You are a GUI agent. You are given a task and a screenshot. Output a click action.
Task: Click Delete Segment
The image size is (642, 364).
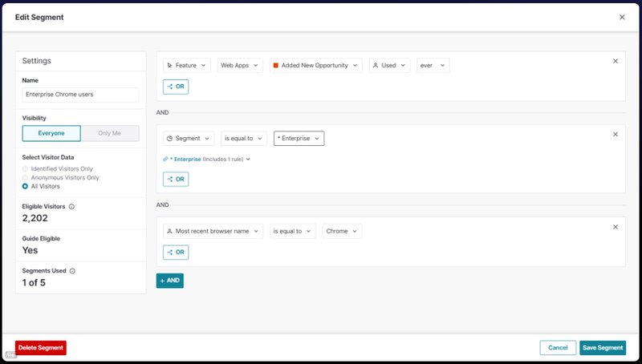(x=41, y=348)
